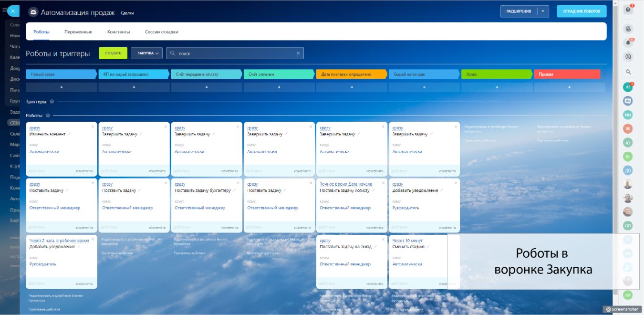
Task: Click the РАСШИРЕНИЯ button
Action: 519,11
